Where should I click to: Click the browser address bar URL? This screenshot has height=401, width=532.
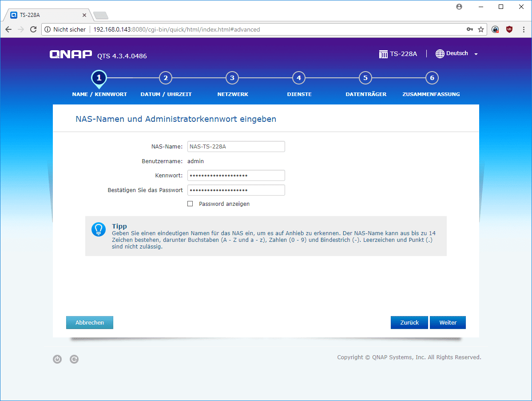176,29
